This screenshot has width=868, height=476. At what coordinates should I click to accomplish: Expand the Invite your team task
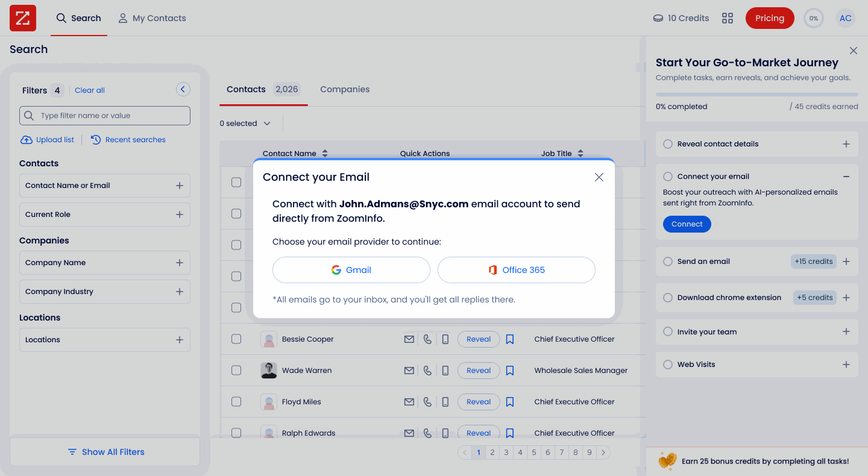846,332
